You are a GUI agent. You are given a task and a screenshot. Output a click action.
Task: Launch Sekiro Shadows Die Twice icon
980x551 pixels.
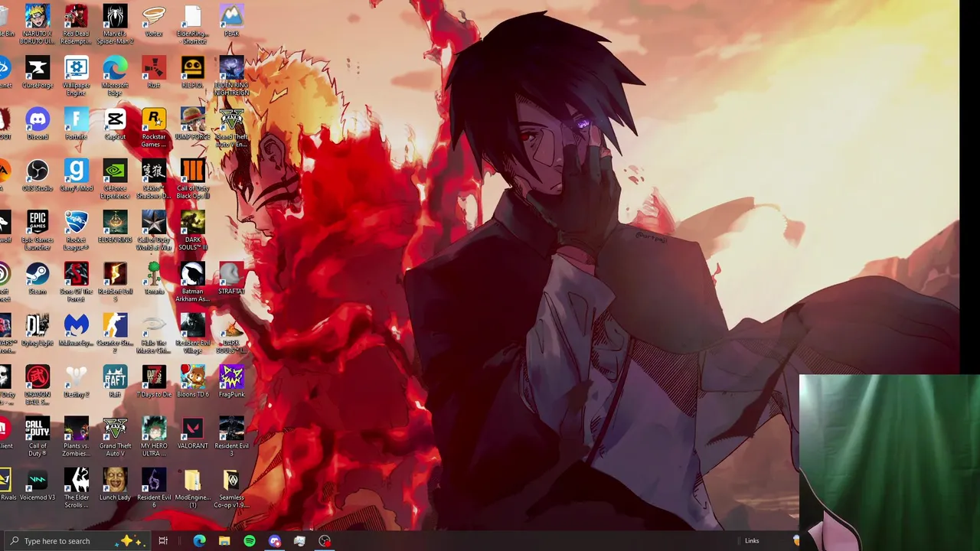(154, 179)
